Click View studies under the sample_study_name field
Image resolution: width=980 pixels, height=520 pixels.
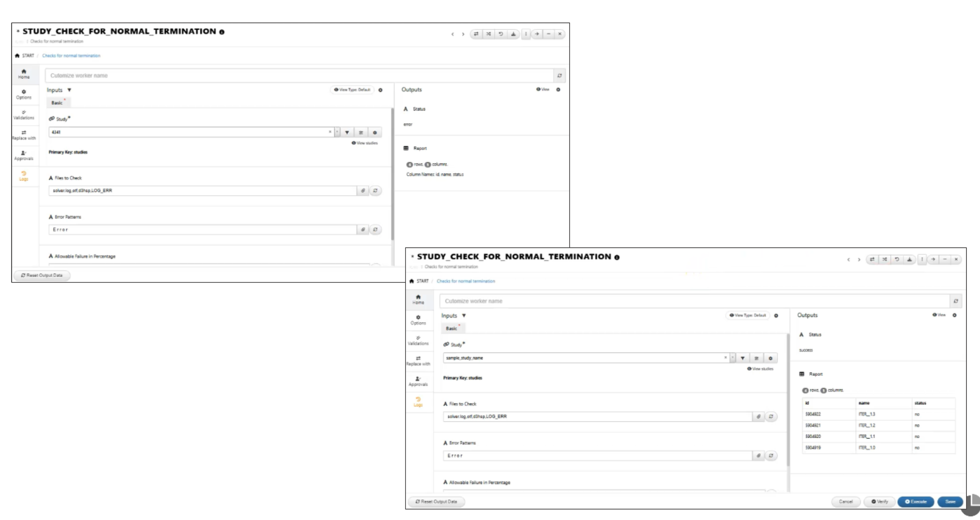click(760, 369)
